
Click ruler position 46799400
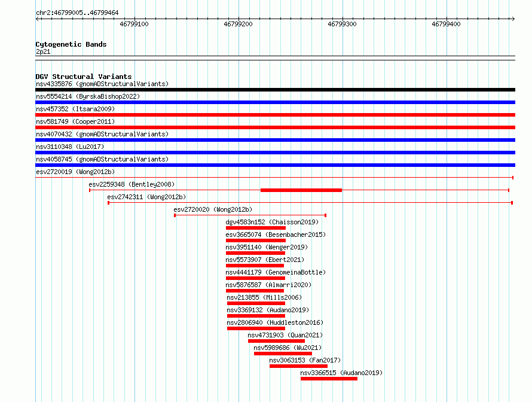446,24
